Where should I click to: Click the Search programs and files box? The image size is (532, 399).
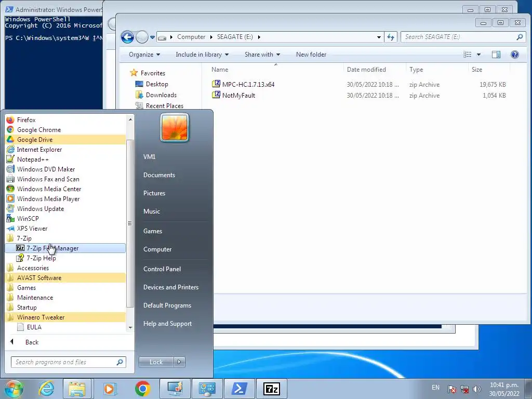tap(69, 362)
